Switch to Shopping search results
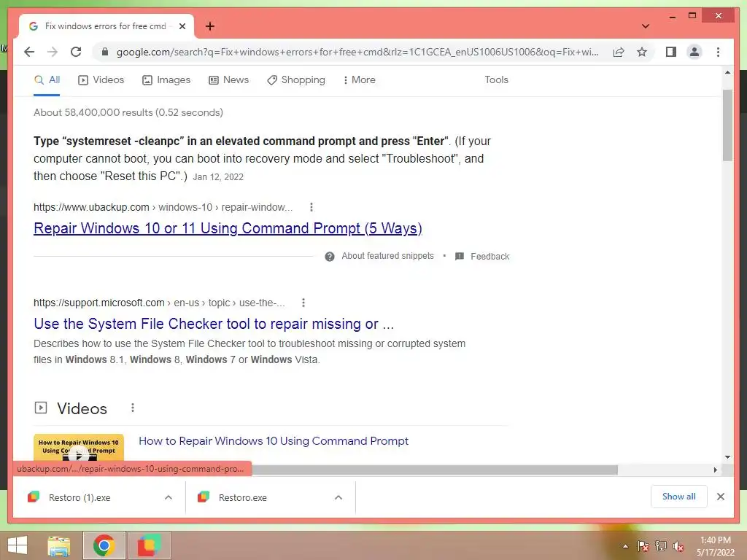Screen dimensions: 747x560 tap(296, 80)
